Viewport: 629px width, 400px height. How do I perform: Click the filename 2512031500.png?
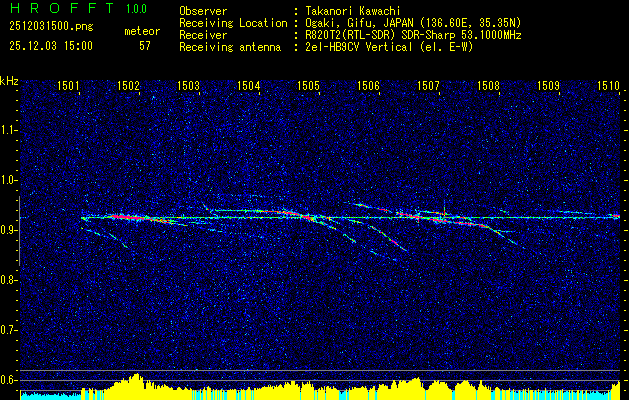[51, 27]
